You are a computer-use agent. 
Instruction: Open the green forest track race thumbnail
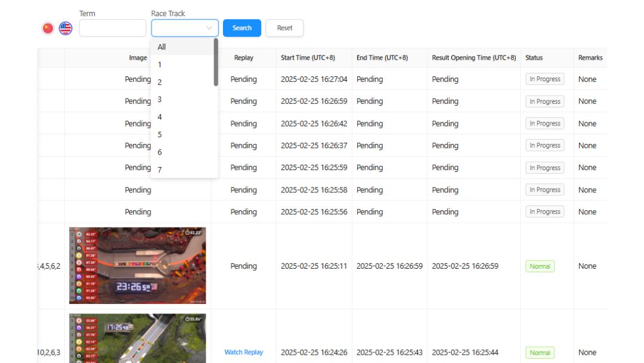(x=138, y=339)
